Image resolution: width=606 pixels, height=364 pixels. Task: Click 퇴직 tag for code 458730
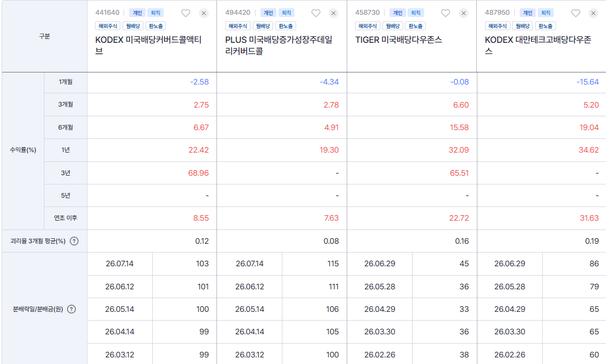tap(415, 13)
